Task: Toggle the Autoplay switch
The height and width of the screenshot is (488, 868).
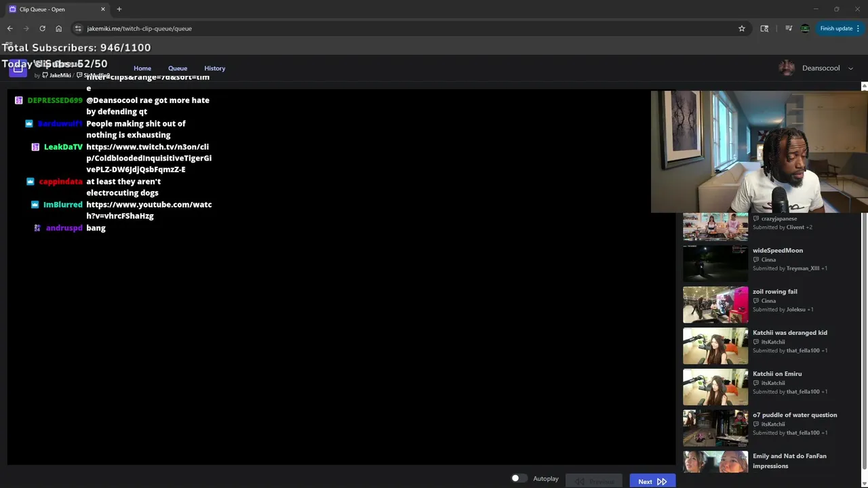Action: tap(519, 479)
